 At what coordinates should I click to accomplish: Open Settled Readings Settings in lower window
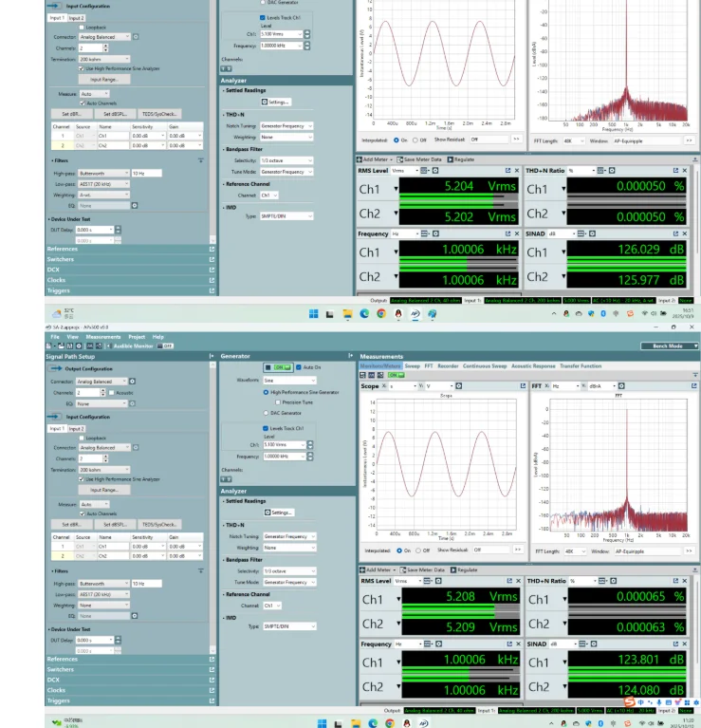[x=279, y=513]
